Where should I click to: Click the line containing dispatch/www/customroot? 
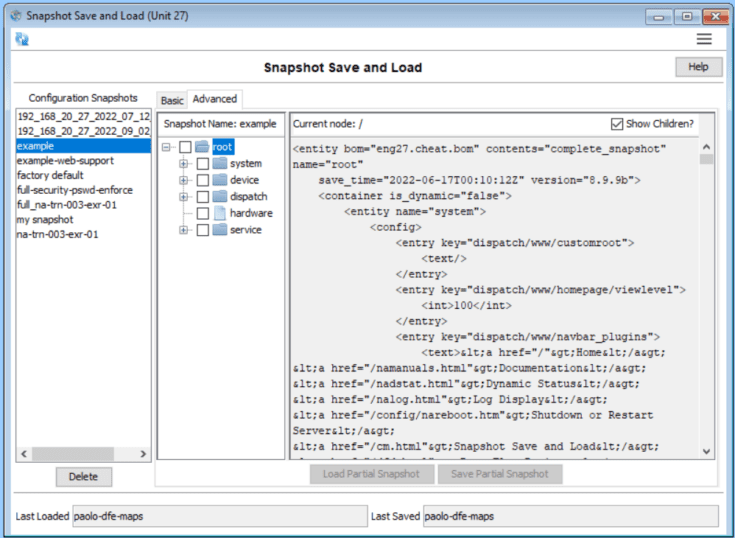click(x=515, y=243)
